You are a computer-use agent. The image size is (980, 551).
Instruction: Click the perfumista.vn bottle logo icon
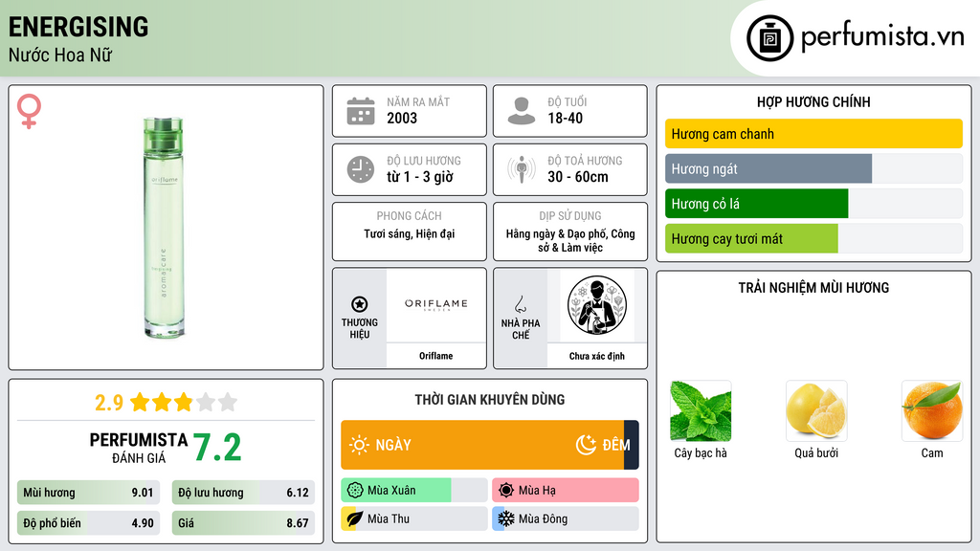769,38
